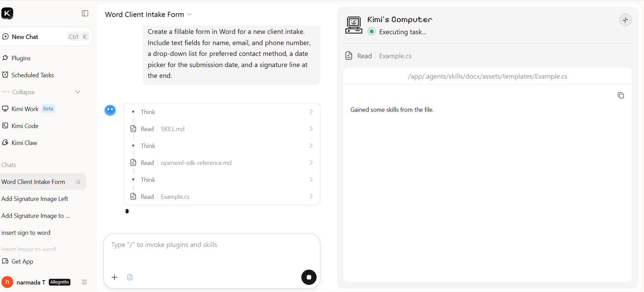Expand the Read SKILL.md step
Viewport: 644px width, 292px height.
point(222,129)
